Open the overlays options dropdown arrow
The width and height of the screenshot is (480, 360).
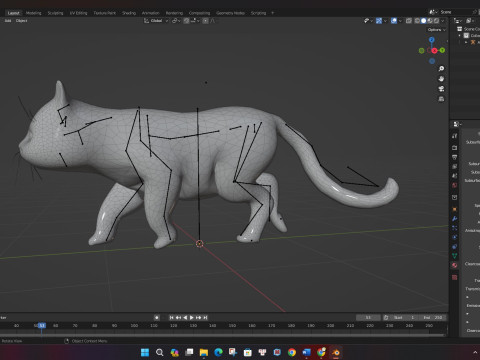(400, 21)
